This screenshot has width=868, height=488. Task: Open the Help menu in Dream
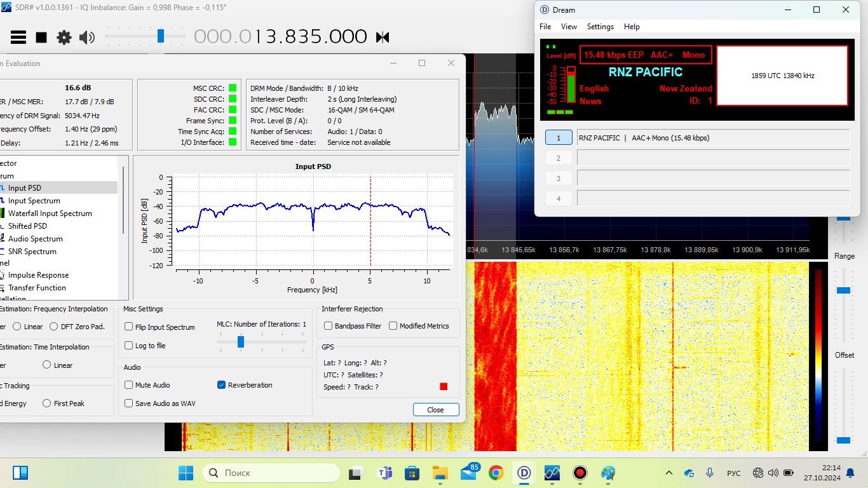(x=632, y=27)
